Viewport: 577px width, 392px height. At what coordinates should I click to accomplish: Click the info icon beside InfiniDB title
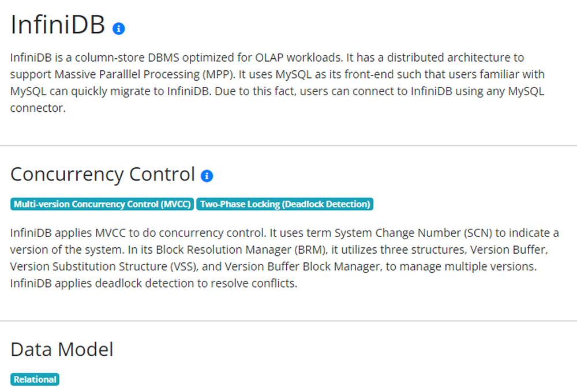pyautogui.click(x=119, y=28)
